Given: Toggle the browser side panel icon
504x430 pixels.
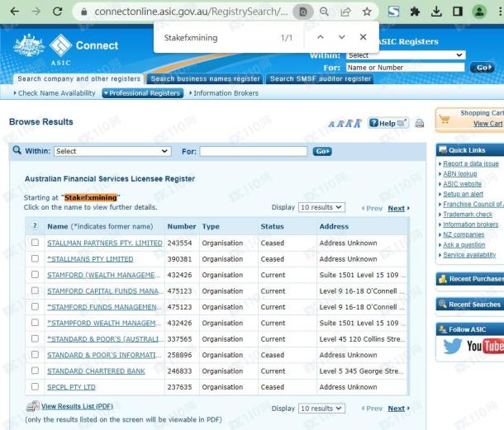Looking at the screenshot, I should (x=458, y=12).
